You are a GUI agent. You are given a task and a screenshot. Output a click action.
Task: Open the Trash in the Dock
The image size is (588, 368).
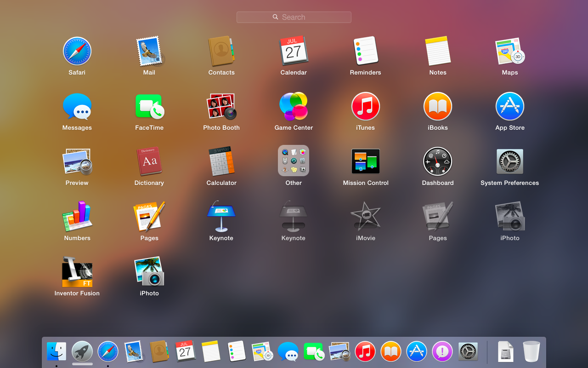[x=531, y=352]
